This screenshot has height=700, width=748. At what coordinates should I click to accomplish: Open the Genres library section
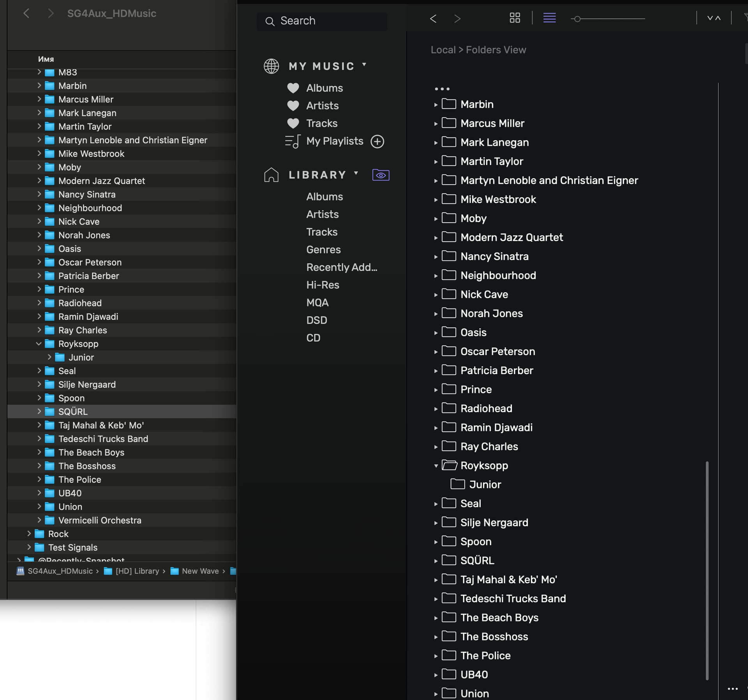pos(323,250)
